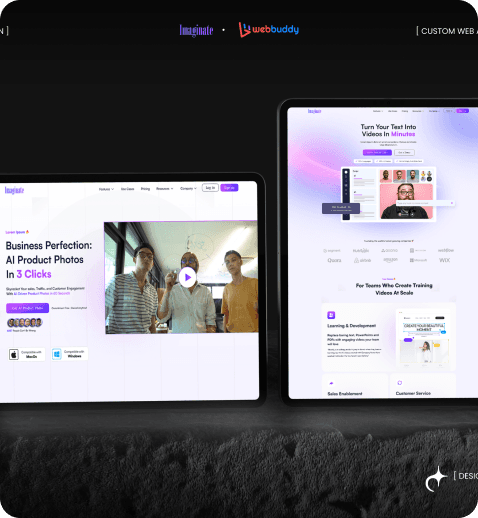This screenshot has width=478, height=518.
Task: Click the dark sidebar top icon in editor mockup
Action: pos(346,173)
